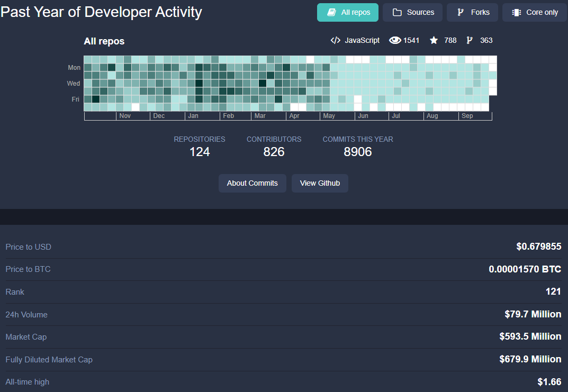Open the About Commits button
The width and height of the screenshot is (568, 392).
pyautogui.click(x=252, y=183)
